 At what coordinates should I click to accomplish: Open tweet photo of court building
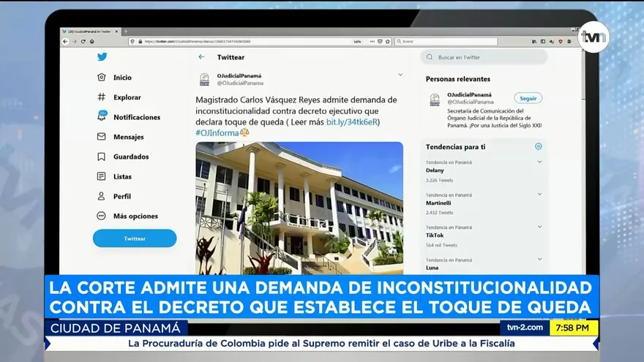click(299, 208)
